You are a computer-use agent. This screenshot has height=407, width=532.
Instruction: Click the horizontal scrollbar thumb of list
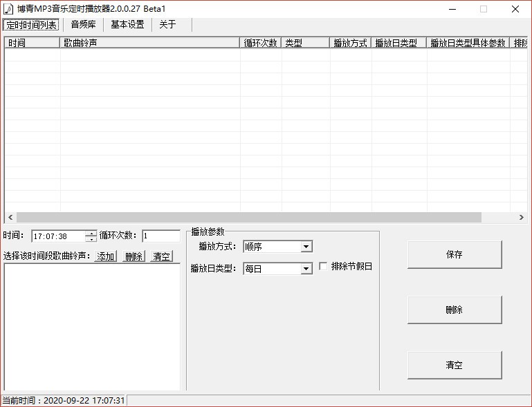(x=249, y=217)
